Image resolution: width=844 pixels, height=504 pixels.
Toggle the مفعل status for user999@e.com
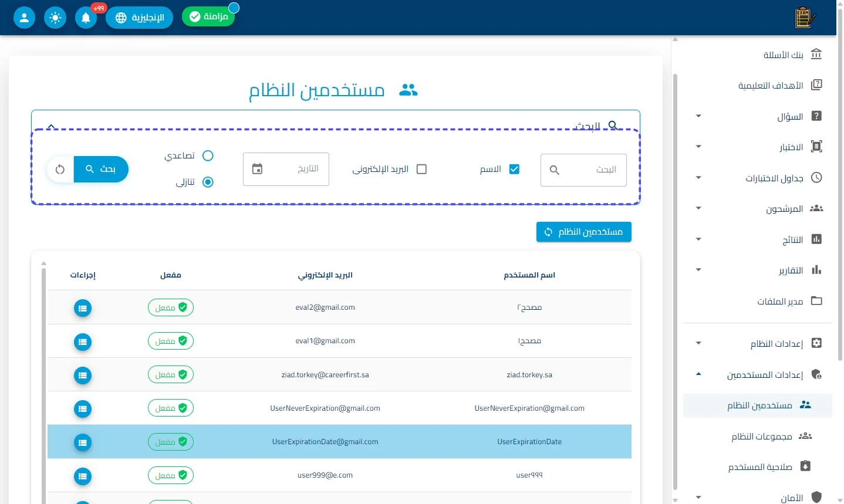pyautogui.click(x=171, y=475)
